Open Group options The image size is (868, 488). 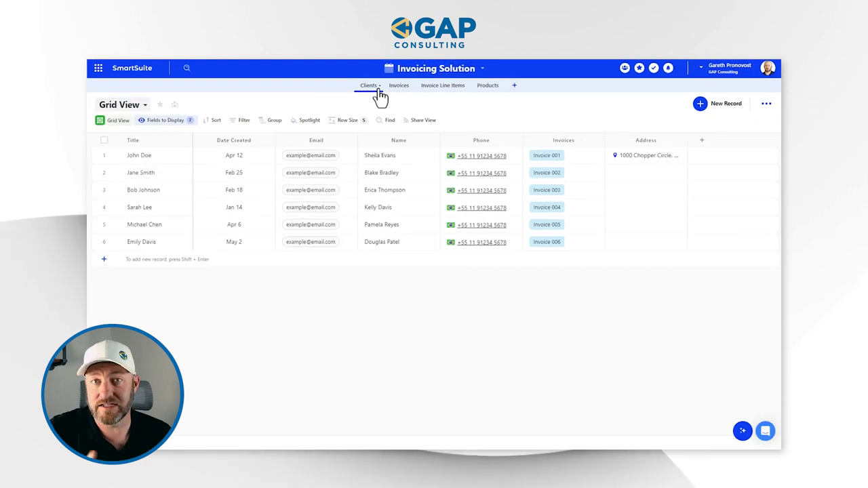coord(270,120)
